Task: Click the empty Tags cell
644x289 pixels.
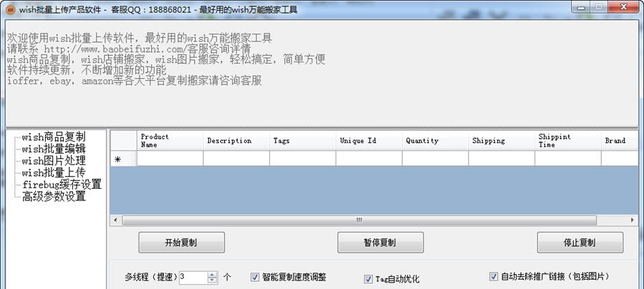Action: (303, 159)
